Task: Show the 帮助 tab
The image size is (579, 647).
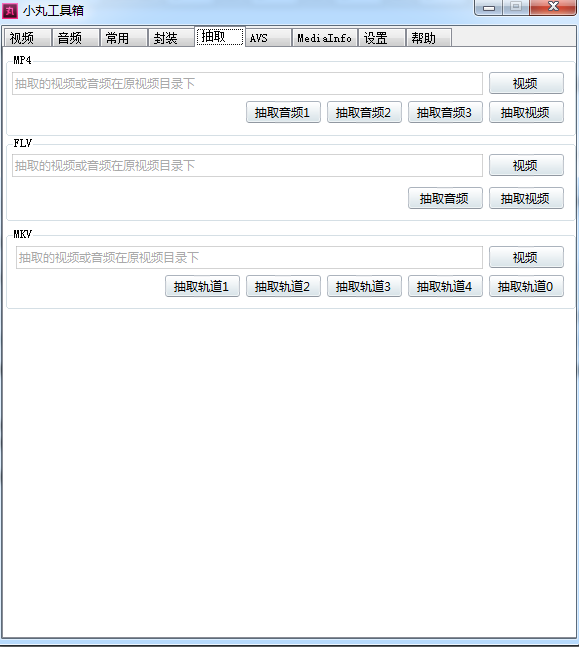Action: pos(429,38)
